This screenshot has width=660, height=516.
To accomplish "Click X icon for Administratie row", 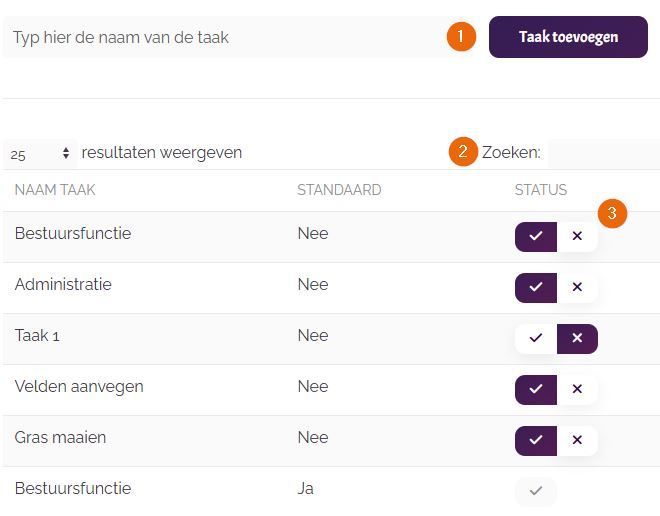I will point(577,287).
